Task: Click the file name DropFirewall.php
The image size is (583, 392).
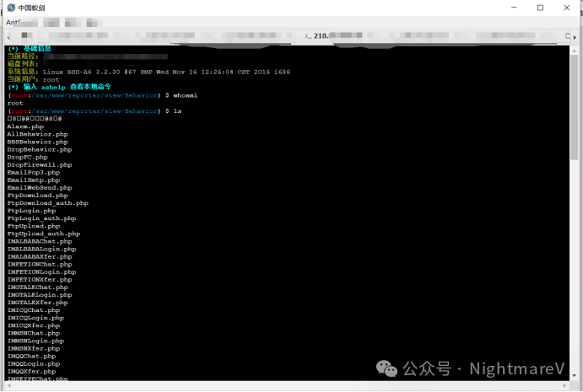Action: pyautogui.click(x=40, y=164)
